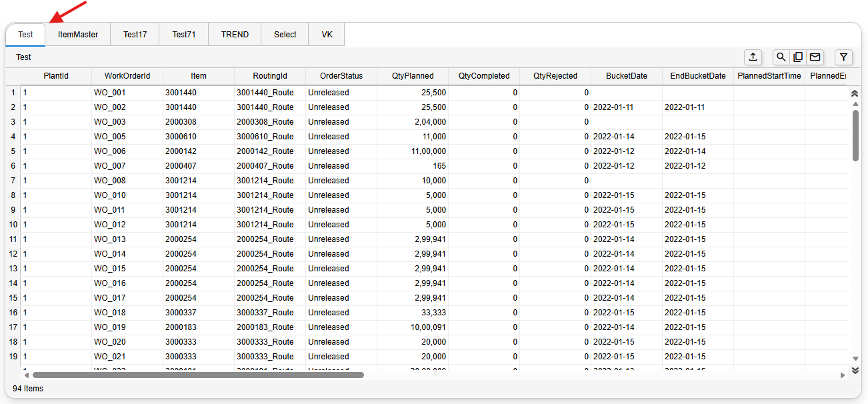Screen dimensions: 868x404
Task: Open the filter funnel icon
Action: (x=843, y=57)
